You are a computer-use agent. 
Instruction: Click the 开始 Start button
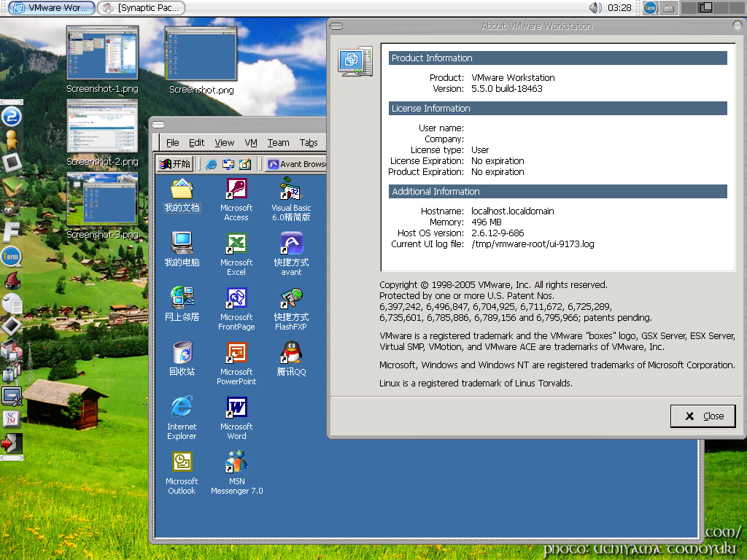175,164
